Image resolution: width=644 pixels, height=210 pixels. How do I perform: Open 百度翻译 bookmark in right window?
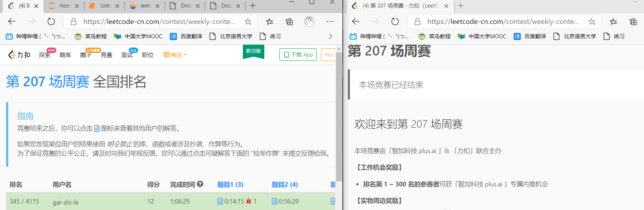coord(530,36)
